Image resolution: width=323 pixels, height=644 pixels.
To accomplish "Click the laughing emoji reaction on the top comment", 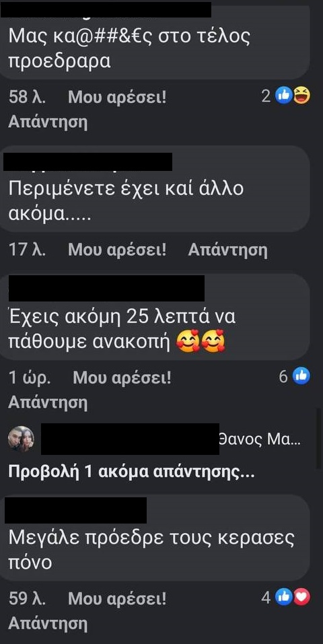I will coord(302,96).
